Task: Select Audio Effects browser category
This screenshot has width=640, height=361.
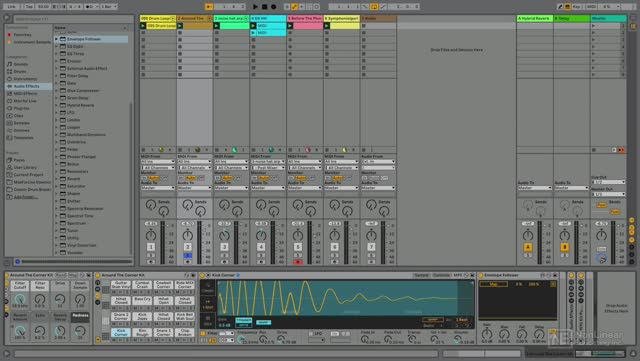Action: click(x=27, y=86)
